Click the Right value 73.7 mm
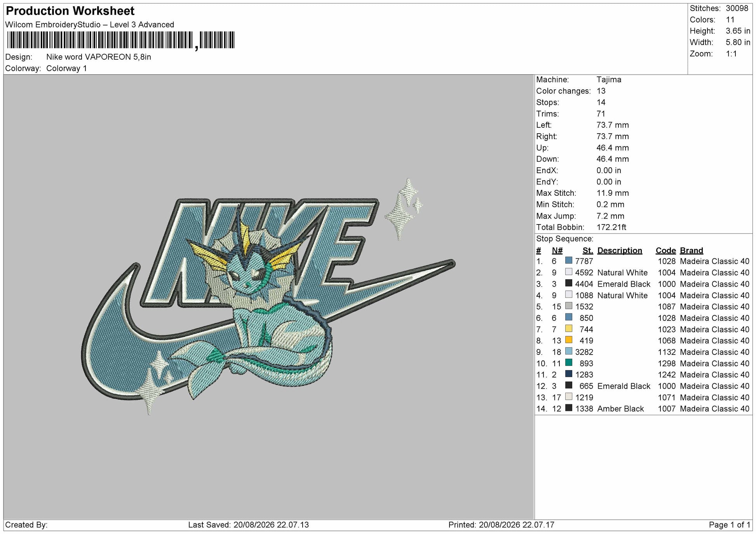756x534 pixels. click(613, 136)
